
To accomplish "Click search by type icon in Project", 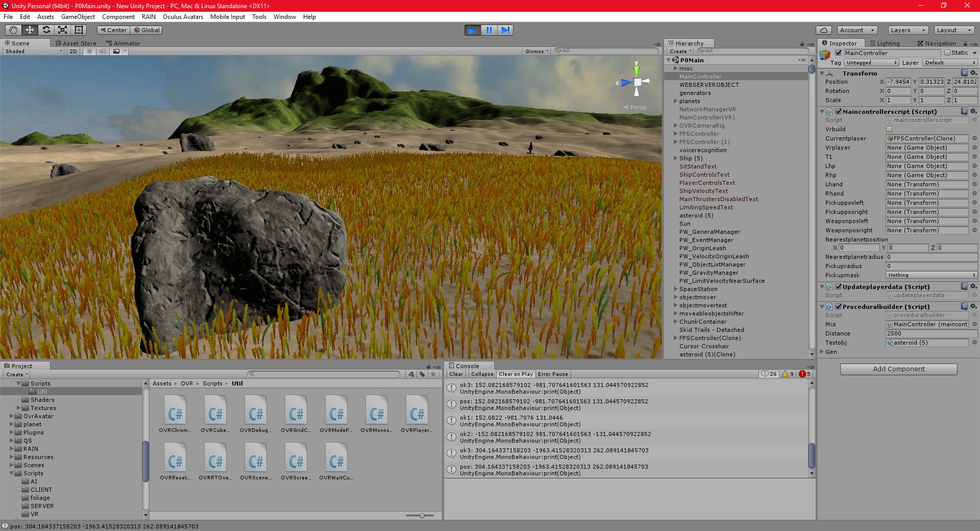I will [x=411, y=374].
